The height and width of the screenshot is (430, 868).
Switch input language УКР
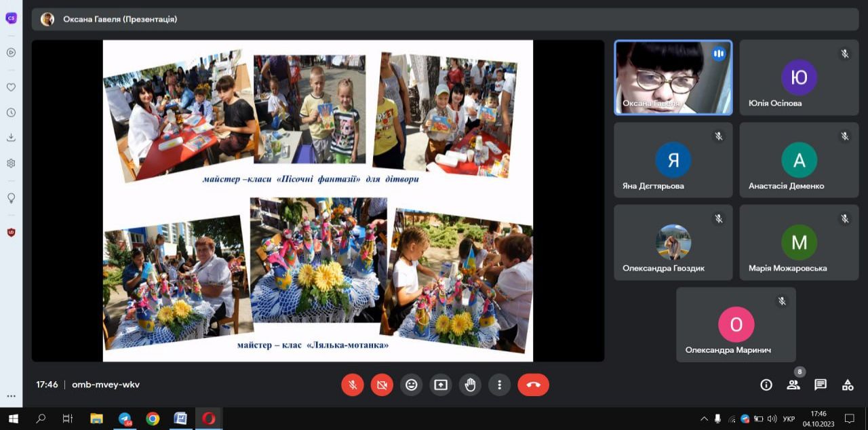point(789,418)
